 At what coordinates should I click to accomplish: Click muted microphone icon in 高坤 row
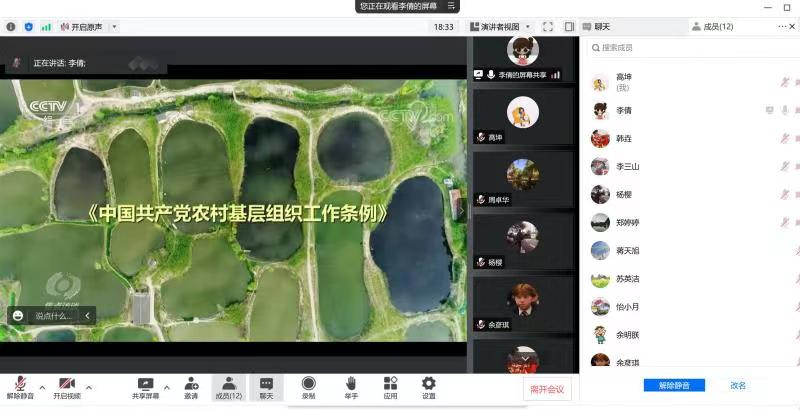click(785, 82)
